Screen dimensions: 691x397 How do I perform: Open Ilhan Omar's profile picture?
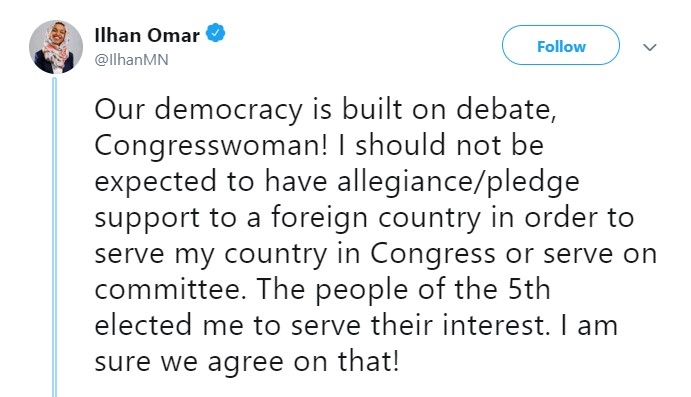pyautogui.click(x=56, y=47)
